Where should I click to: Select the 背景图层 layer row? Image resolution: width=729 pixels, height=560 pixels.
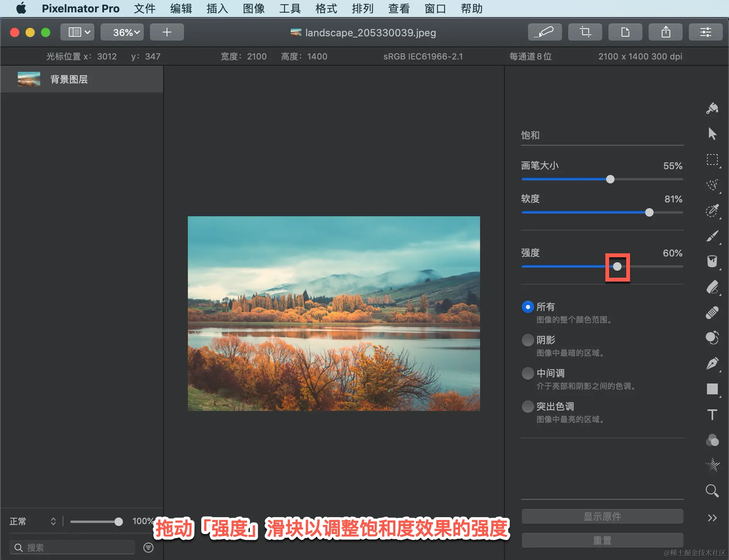82,79
